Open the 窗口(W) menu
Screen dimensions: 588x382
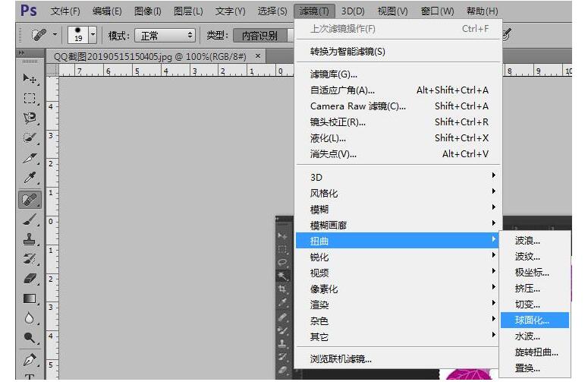click(437, 11)
